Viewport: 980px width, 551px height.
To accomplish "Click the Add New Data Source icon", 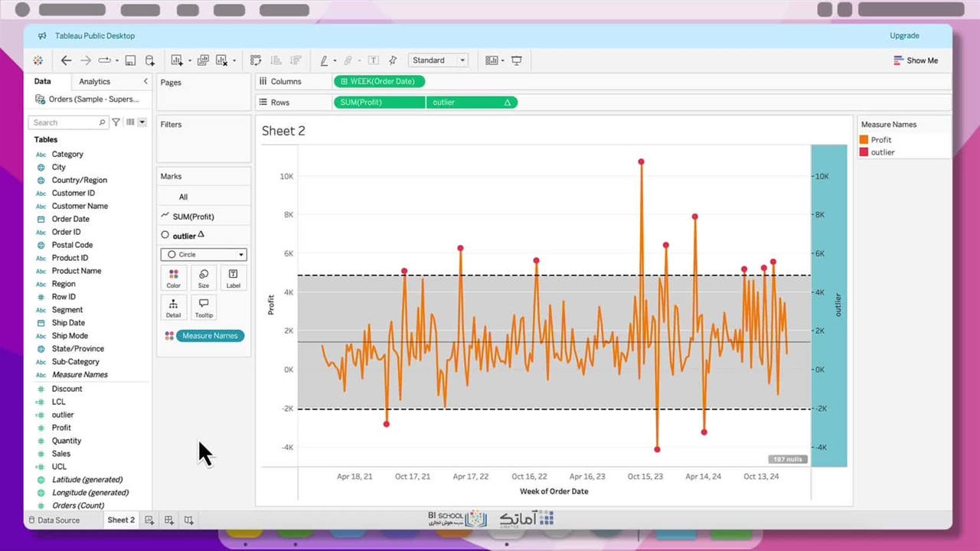I will click(x=150, y=60).
